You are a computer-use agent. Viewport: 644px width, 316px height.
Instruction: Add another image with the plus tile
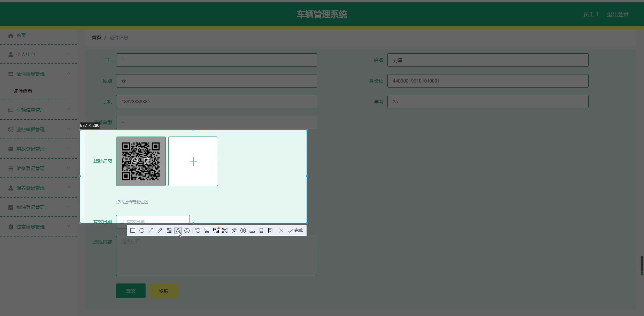[193, 161]
